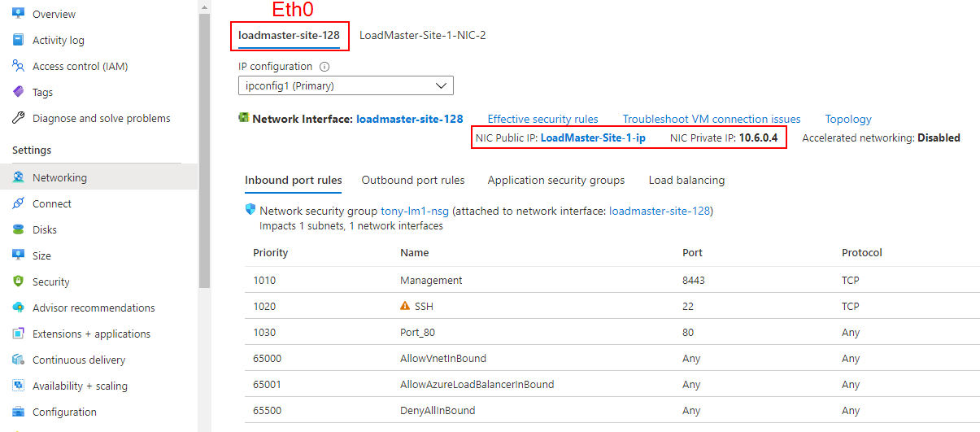Click port value 8443
980x432 pixels.
(694, 281)
